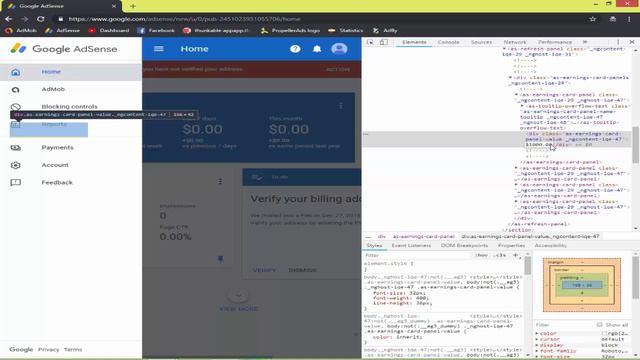Switch to the DevTools Elements tab
Image resolution: width=640 pixels, height=360 pixels.
coord(414,42)
